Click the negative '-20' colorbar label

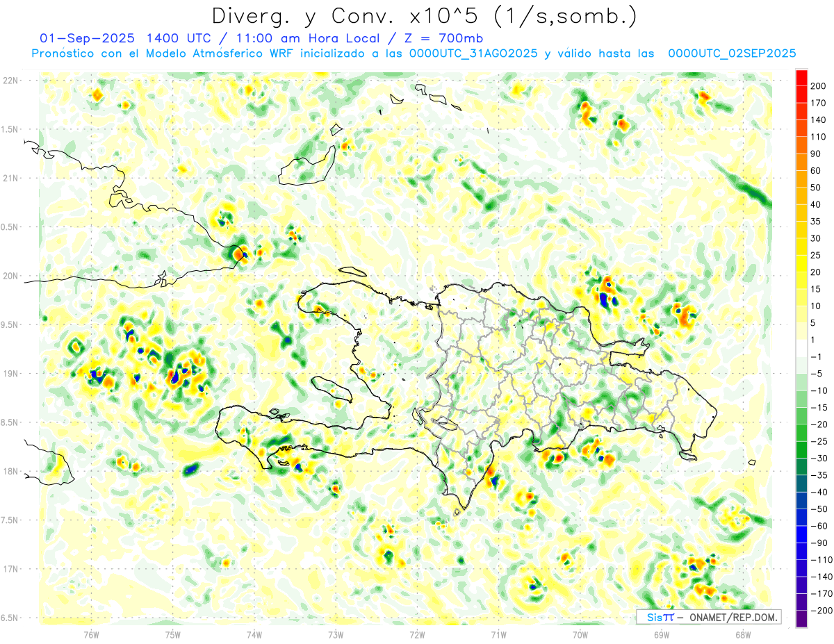point(820,424)
